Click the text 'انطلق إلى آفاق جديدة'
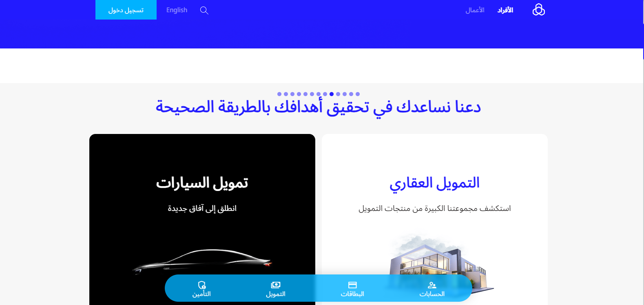This screenshot has width=644, height=305. [202, 208]
